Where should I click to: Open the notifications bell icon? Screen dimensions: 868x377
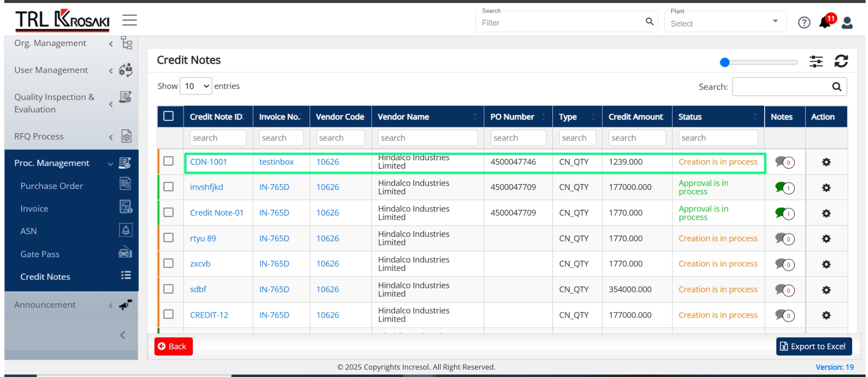coord(825,23)
